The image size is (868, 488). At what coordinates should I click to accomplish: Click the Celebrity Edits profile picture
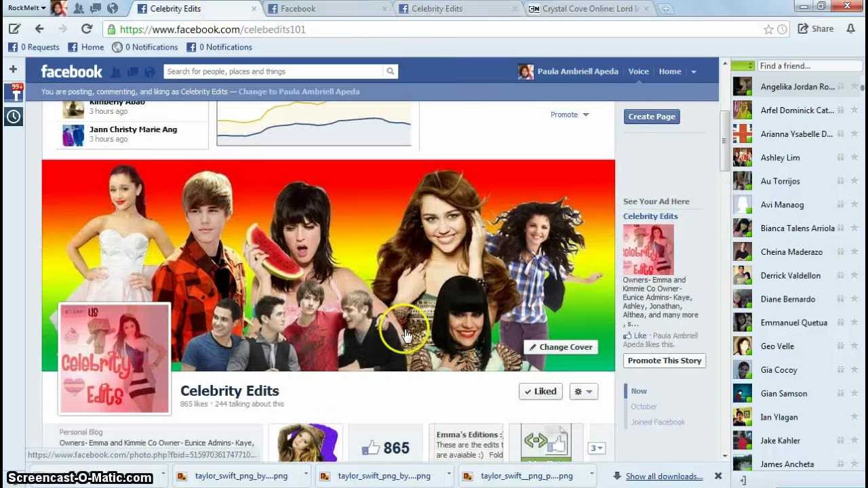click(x=115, y=358)
